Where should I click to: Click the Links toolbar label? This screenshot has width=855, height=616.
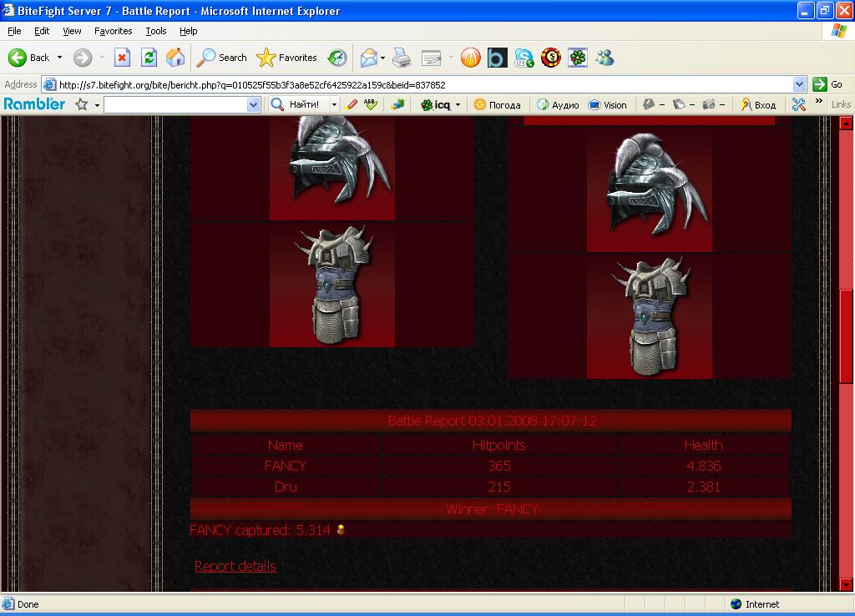click(x=841, y=104)
